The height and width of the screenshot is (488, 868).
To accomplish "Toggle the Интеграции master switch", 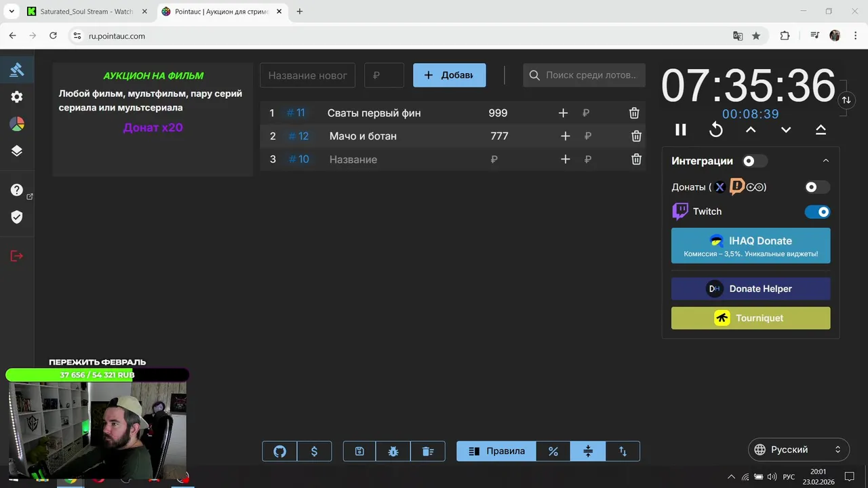I will (754, 161).
